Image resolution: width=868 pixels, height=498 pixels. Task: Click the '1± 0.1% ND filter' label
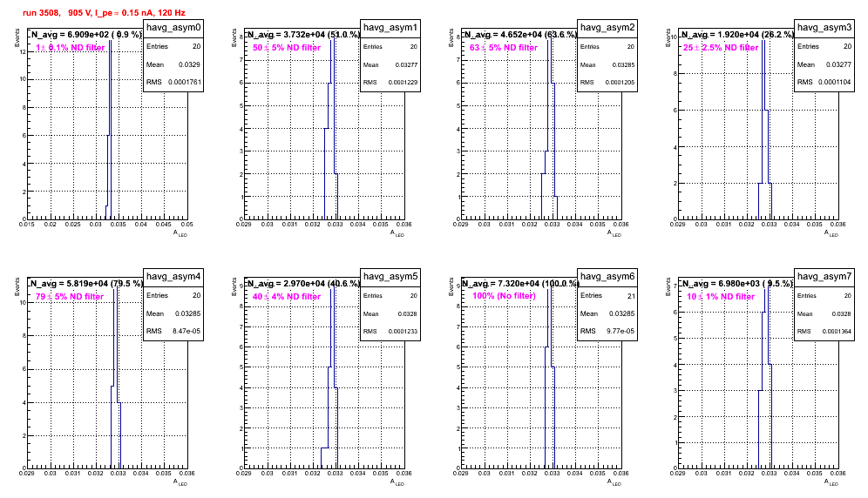click(x=71, y=48)
